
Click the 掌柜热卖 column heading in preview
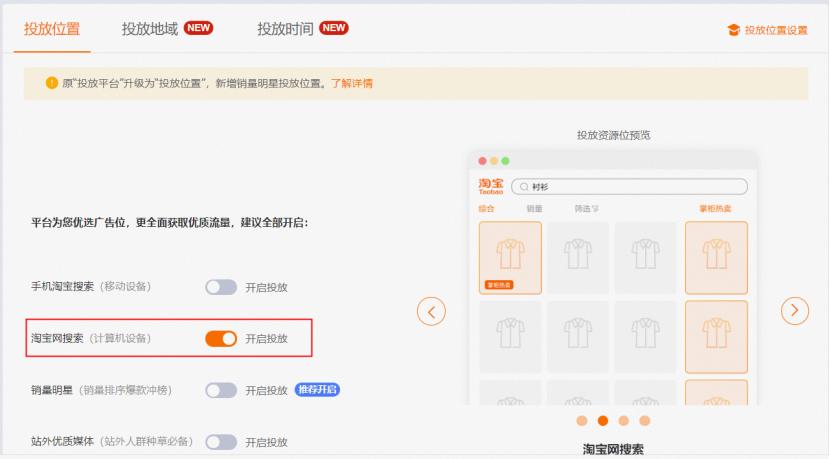click(715, 209)
